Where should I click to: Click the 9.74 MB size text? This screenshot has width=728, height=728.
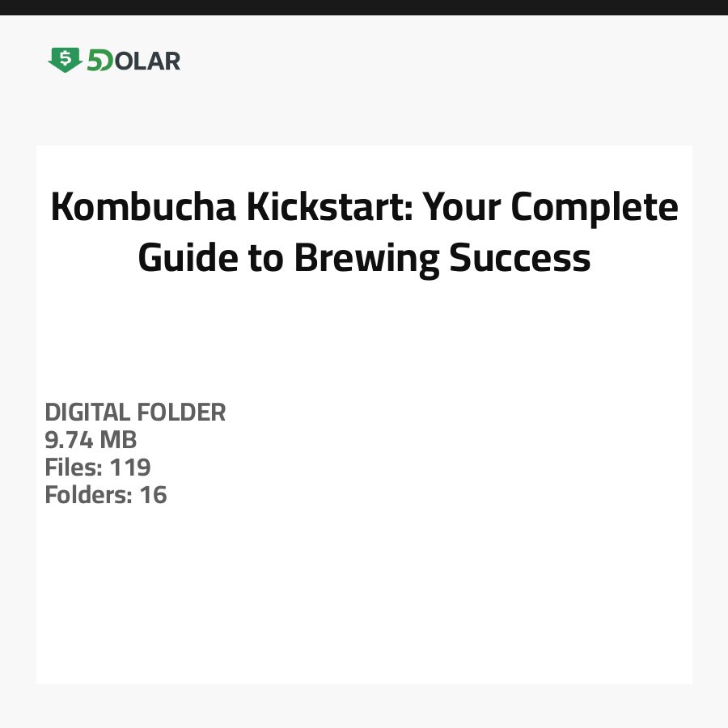click(91, 440)
